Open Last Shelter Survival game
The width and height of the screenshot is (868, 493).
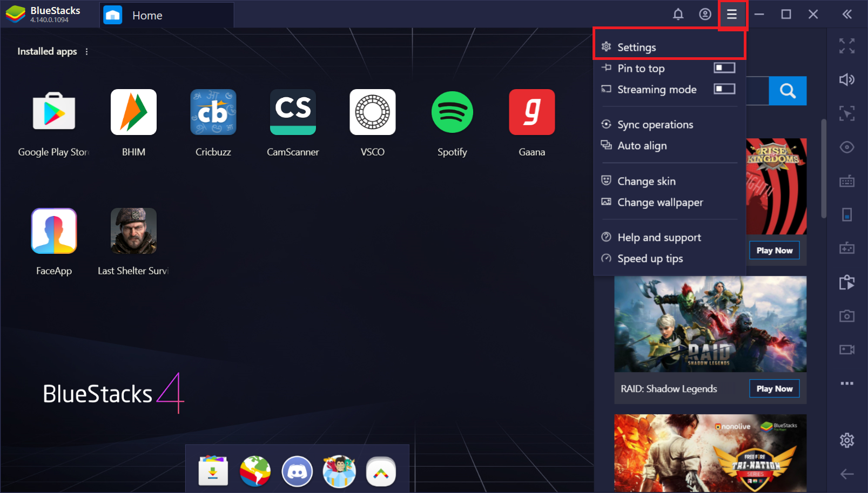pos(133,231)
